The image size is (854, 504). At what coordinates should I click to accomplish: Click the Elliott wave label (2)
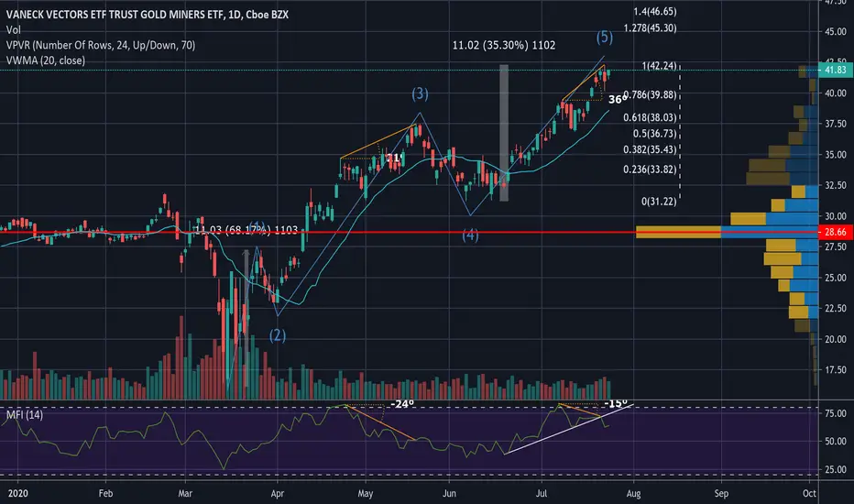(x=278, y=335)
